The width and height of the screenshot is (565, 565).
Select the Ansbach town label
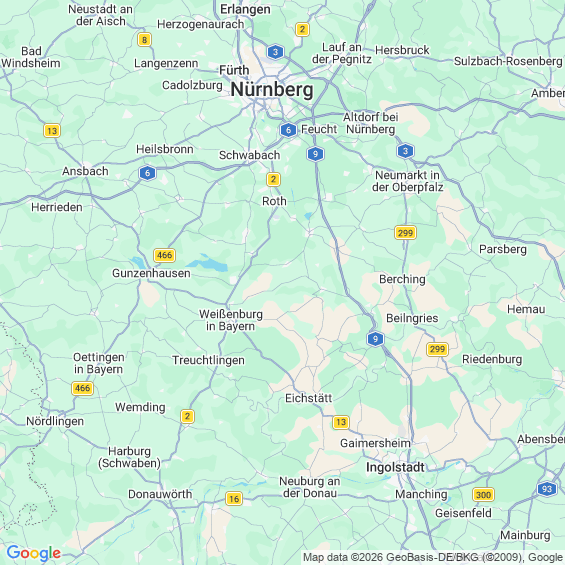coord(85,171)
